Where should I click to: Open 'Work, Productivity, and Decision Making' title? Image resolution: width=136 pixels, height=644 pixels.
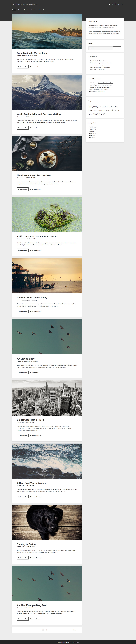[x=39, y=114]
